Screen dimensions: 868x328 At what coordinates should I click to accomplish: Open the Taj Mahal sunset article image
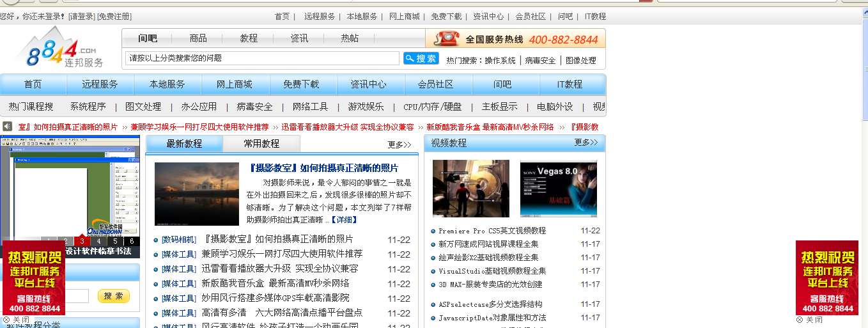coord(196,194)
